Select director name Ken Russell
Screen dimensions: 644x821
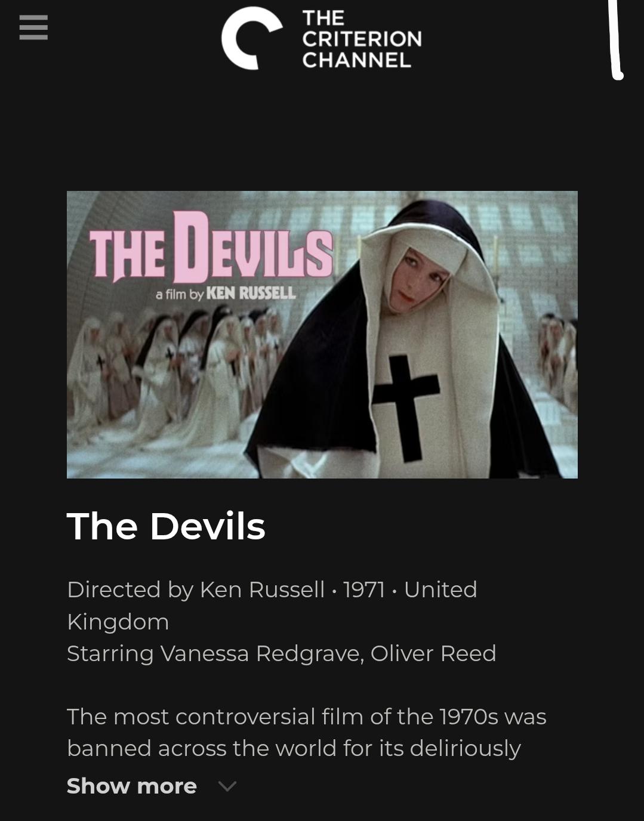(x=262, y=589)
